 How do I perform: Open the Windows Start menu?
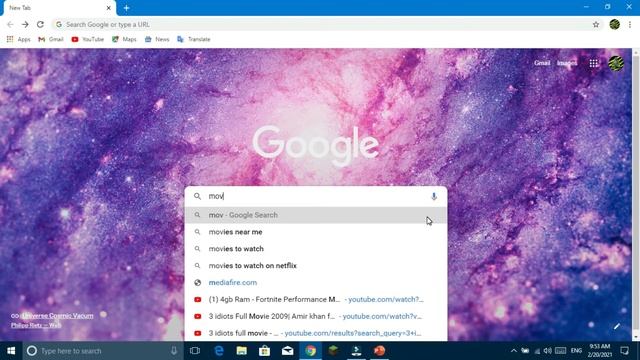click(x=11, y=351)
